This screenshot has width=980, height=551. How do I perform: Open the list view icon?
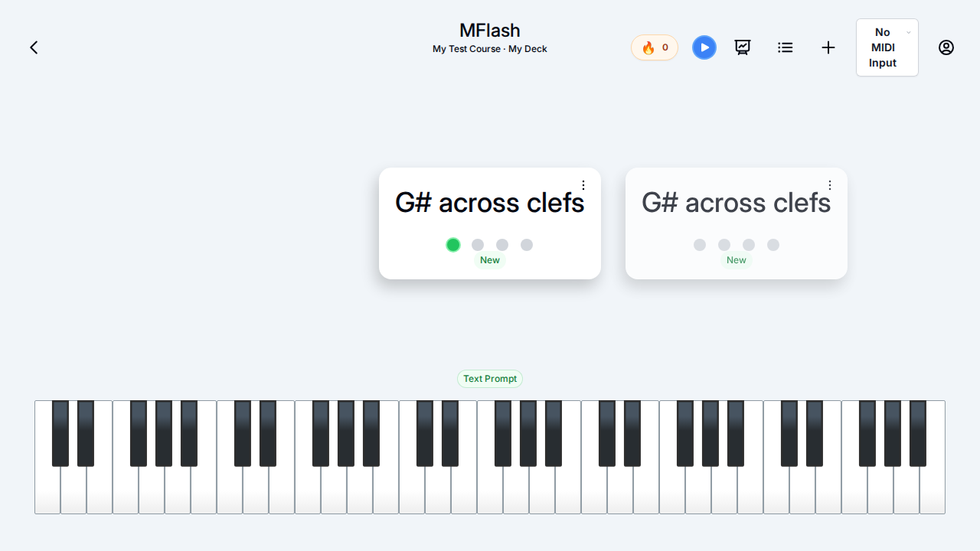[x=786, y=47]
